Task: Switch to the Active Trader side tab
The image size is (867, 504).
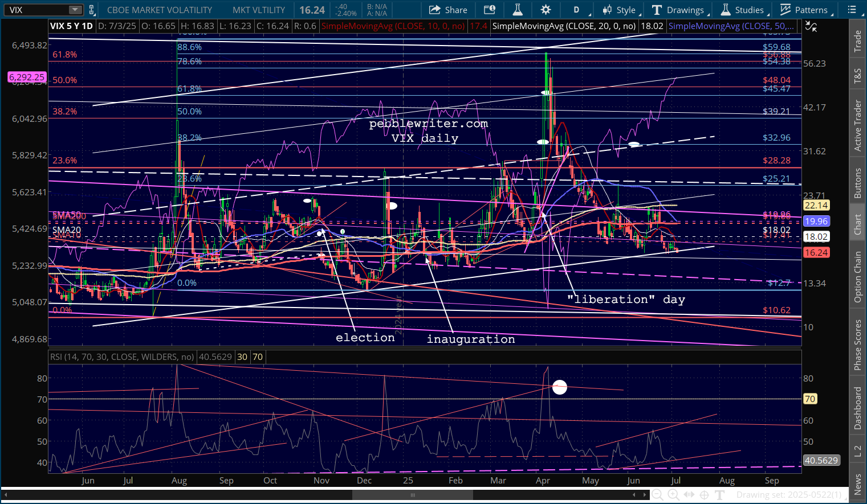Action: tap(857, 126)
